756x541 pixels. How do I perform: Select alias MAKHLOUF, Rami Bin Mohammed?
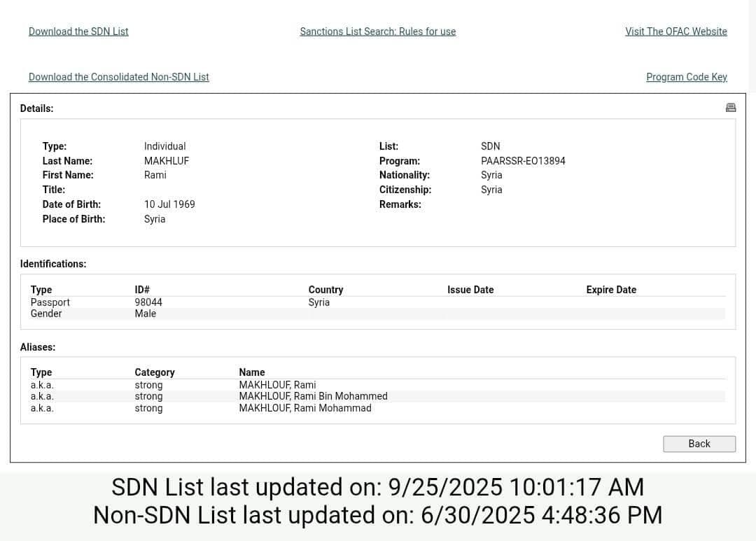[313, 396]
